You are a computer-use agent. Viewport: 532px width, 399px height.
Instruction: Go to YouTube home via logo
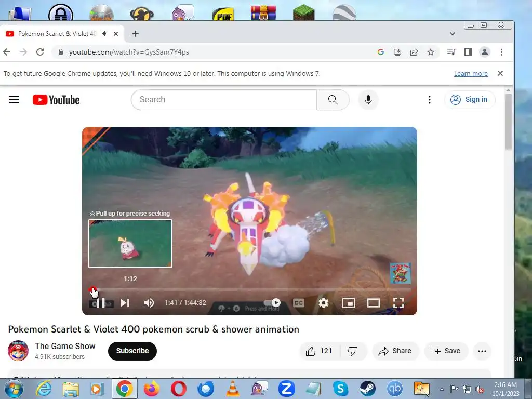pyautogui.click(x=56, y=100)
